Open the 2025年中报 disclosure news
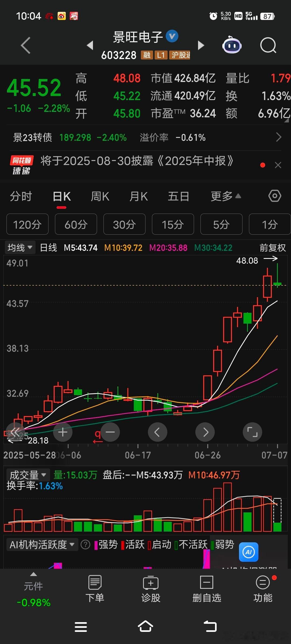This screenshot has height=644, width=291. (137, 161)
